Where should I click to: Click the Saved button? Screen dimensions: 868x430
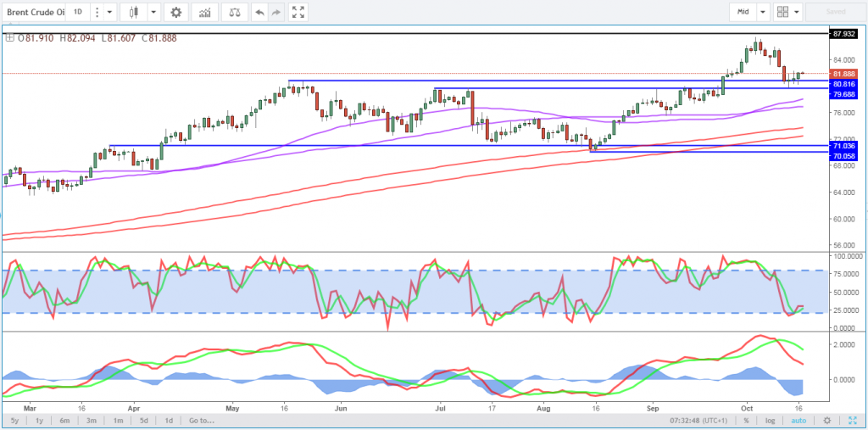click(x=835, y=12)
